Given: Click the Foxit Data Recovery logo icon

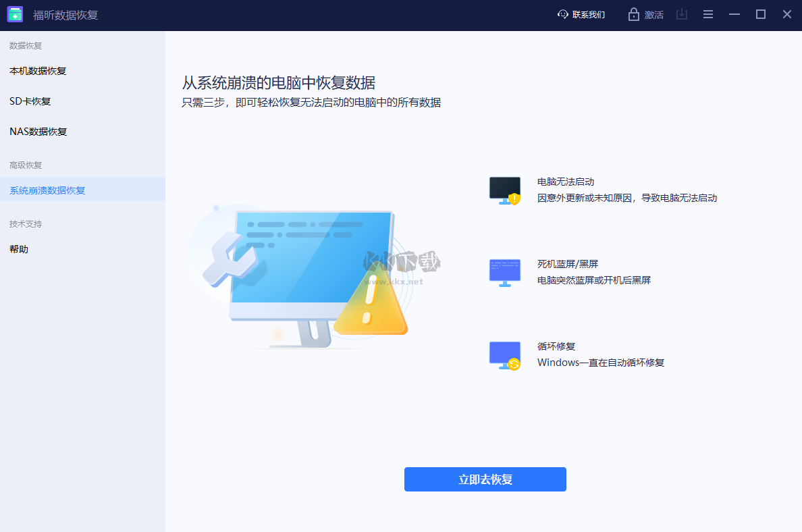Looking at the screenshot, I should (15, 14).
